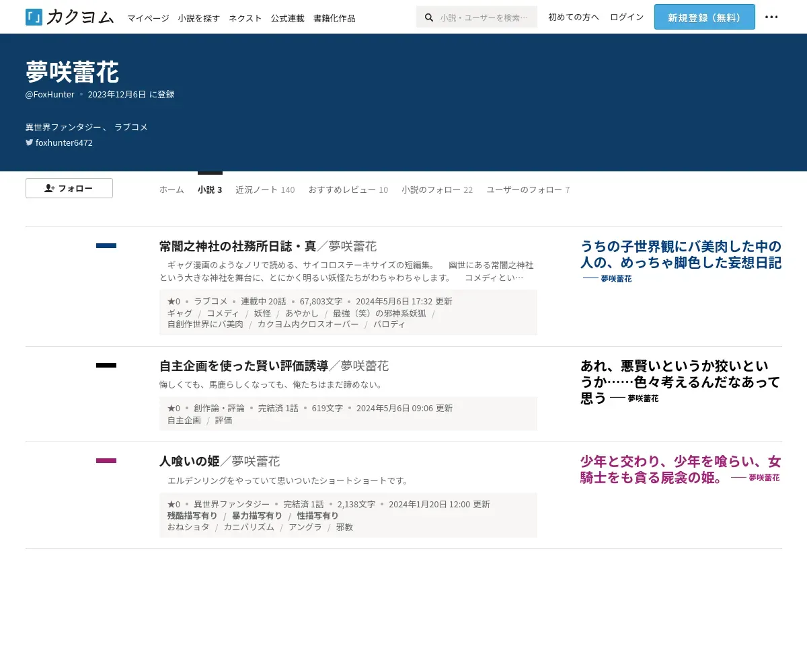The height and width of the screenshot is (672, 807).
Task: Click the 2023年12月6日 に登録 registration date
Action: [131, 94]
